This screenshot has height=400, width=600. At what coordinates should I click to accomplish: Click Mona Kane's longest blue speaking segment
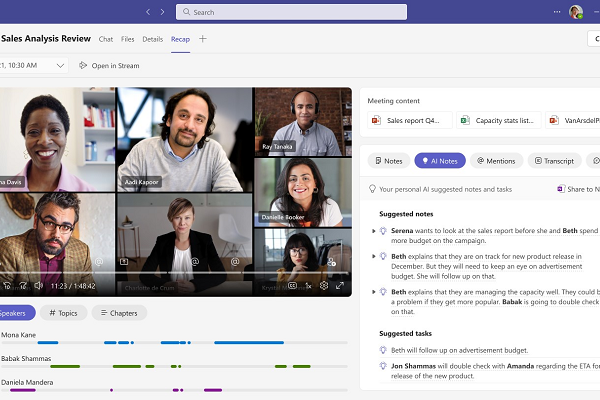point(249,343)
